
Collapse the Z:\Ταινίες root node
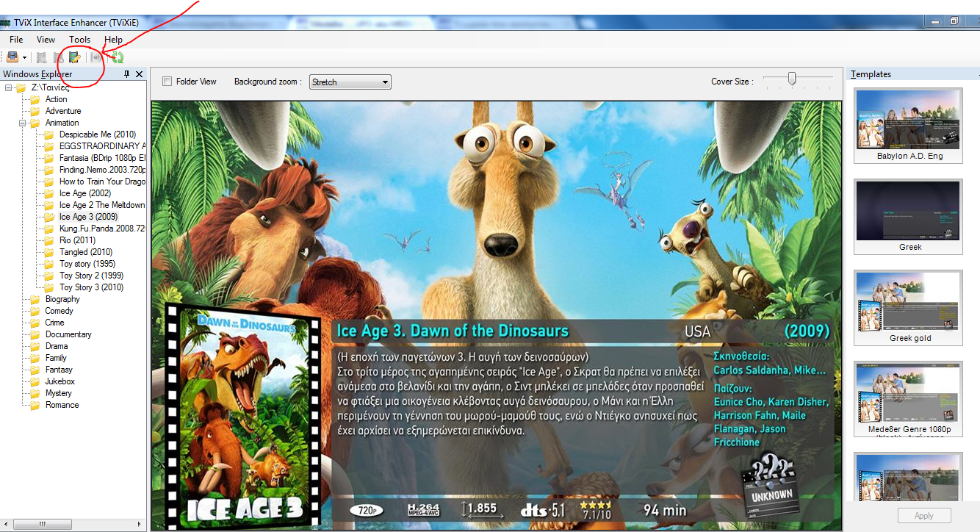[x=9, y=87]
